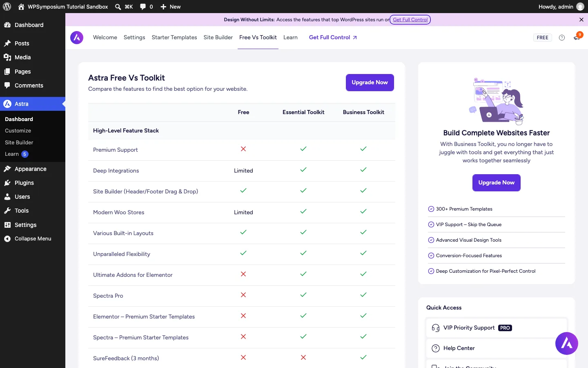Open the help question mark icon
The image size is (588, 368).
tap(562, 38)
